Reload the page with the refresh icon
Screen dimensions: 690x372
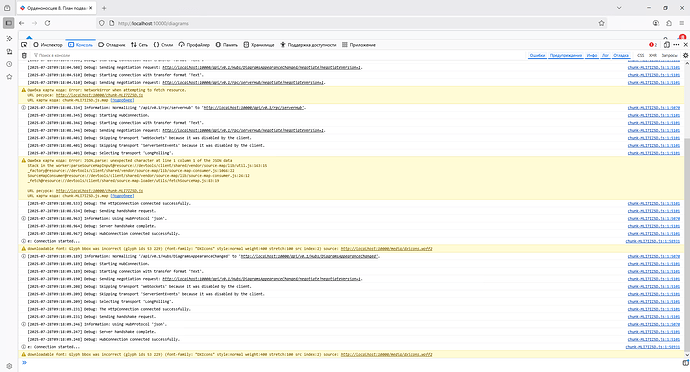pos(47,23)
